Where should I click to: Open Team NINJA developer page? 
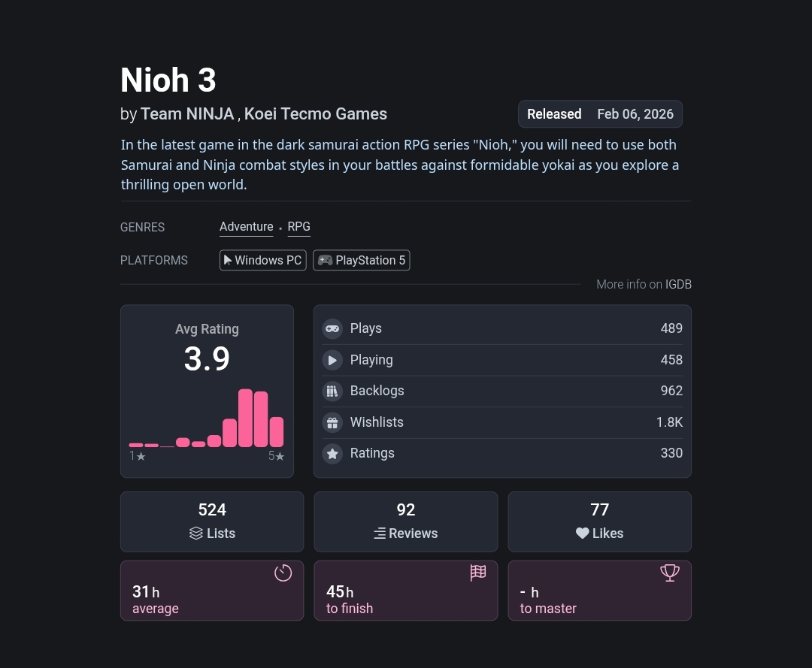(187, 113)
